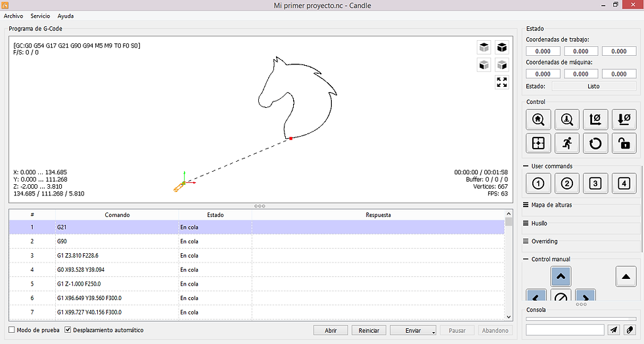Open the Ayuda menu

point(66,16)
